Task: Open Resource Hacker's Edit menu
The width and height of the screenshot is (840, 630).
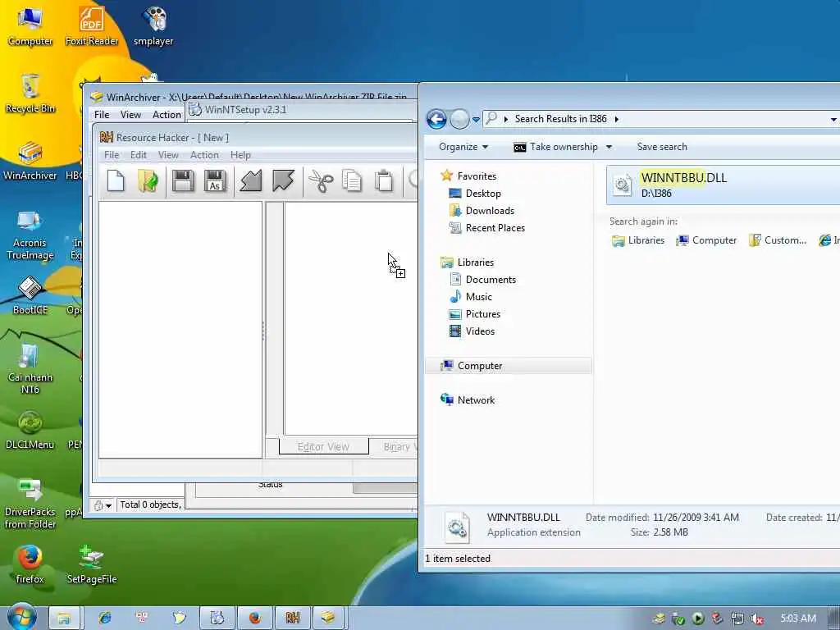Action: (x=138, y=155)
